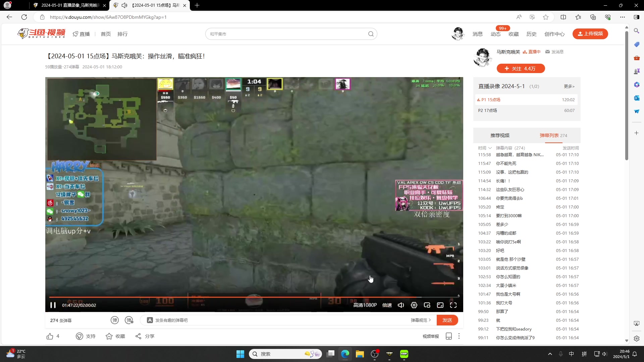Image resolution: width=644 pixels, height=362 pixels.
Task: Open the 弹幕规范 guidelines link
Action: [x=421, y=320]
